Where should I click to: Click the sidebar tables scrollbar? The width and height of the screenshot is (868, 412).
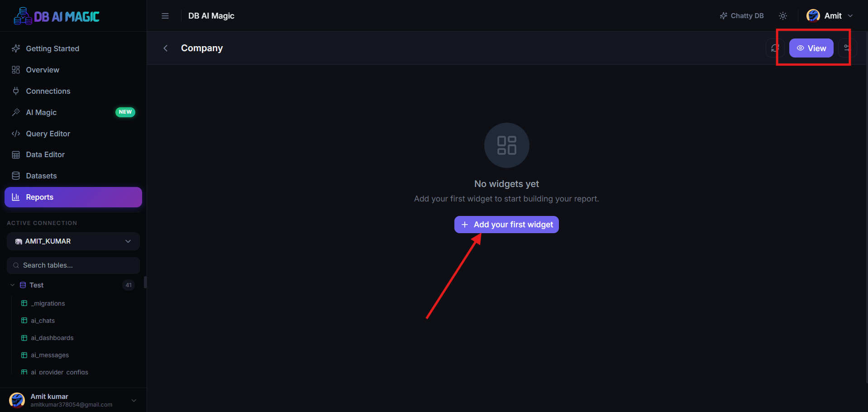click(145, 282)
